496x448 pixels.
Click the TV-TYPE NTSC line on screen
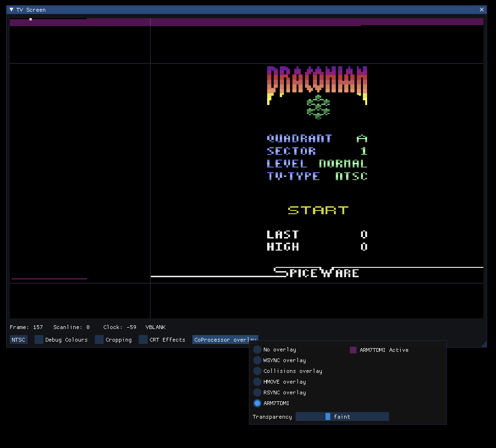pyautogui.click(x=317, y=176)
